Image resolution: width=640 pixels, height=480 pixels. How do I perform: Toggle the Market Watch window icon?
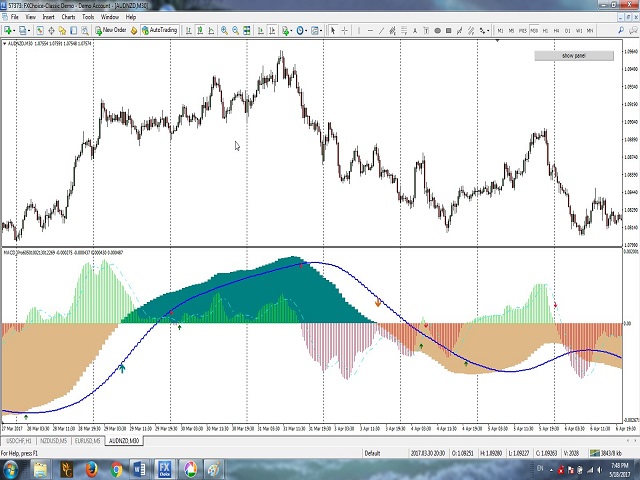(40, 31)
